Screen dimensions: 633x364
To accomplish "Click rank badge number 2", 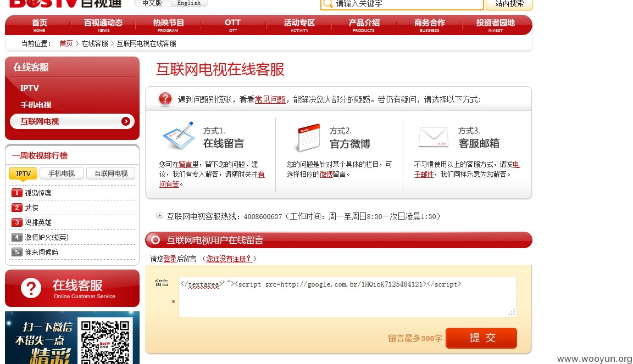I will pyautogui.click(x=16, y=208).
